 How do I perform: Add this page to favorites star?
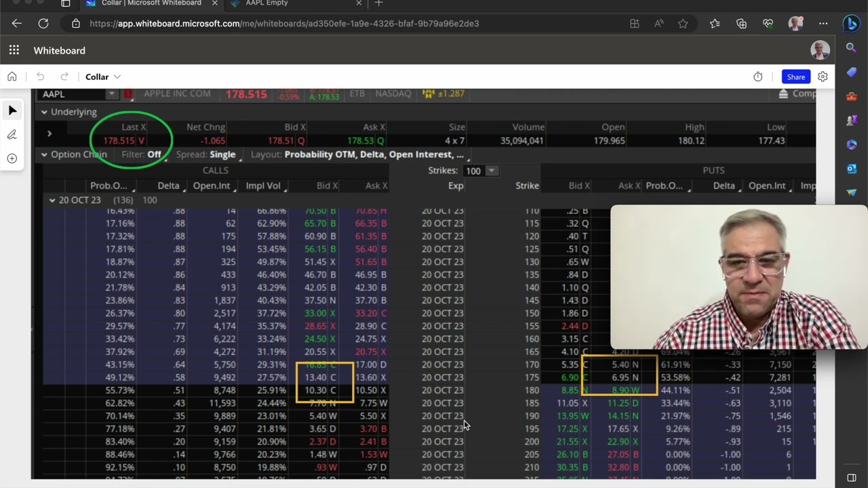683,24
